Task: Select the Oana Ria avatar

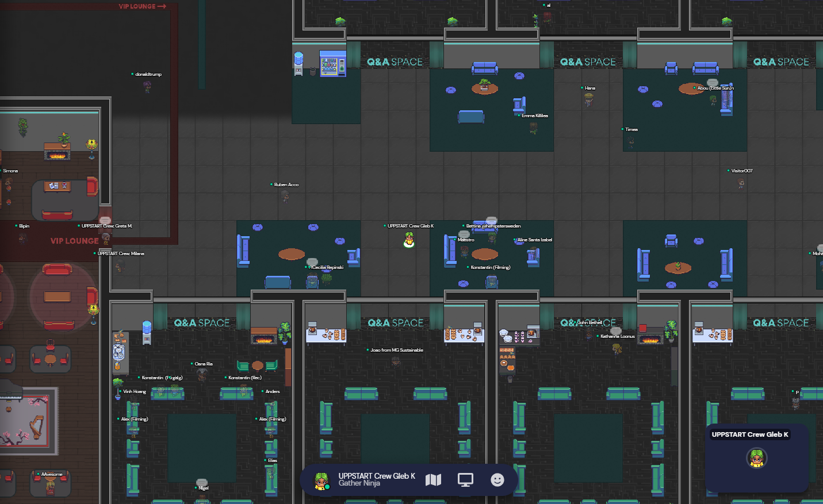Action: (202, 375)
